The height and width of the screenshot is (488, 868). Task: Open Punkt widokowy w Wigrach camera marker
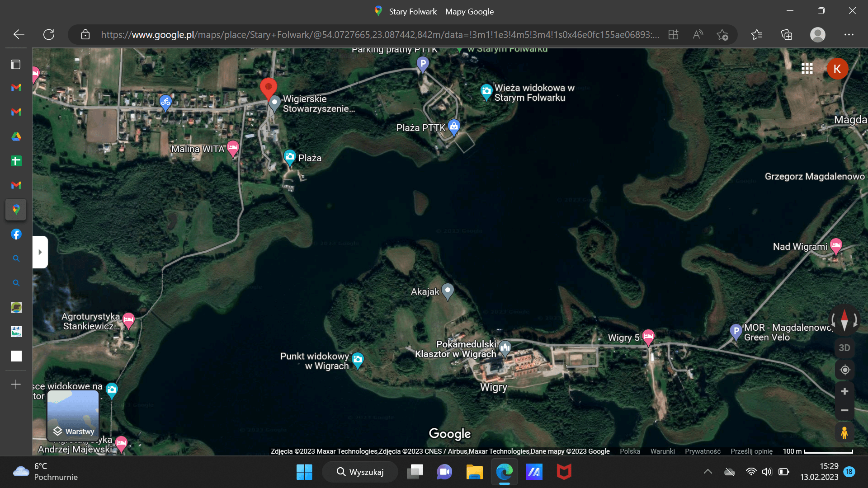coord(358,360)
